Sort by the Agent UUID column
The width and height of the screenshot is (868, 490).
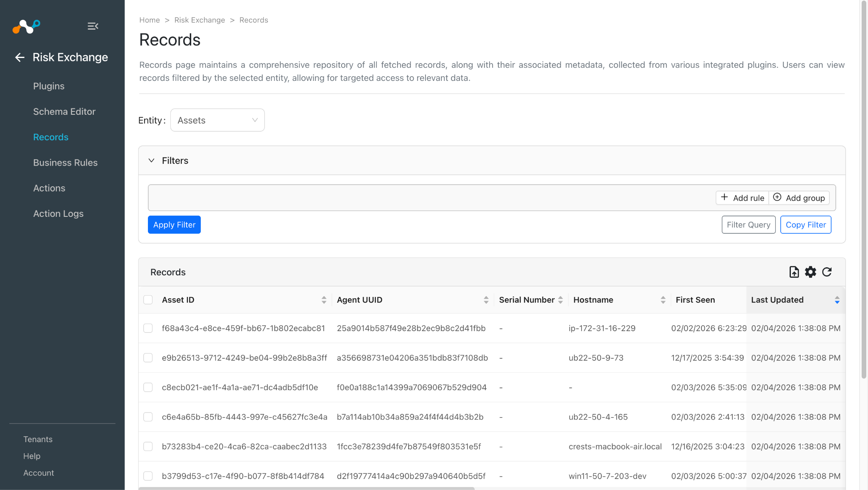[486, 300]
